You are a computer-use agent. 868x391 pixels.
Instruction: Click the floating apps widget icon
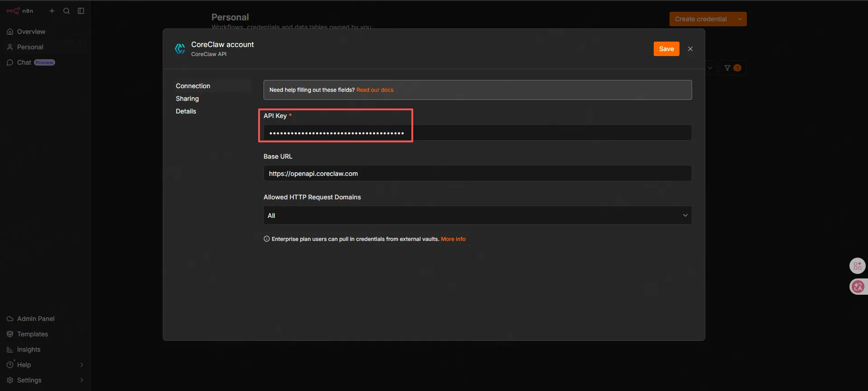[858, 266]
